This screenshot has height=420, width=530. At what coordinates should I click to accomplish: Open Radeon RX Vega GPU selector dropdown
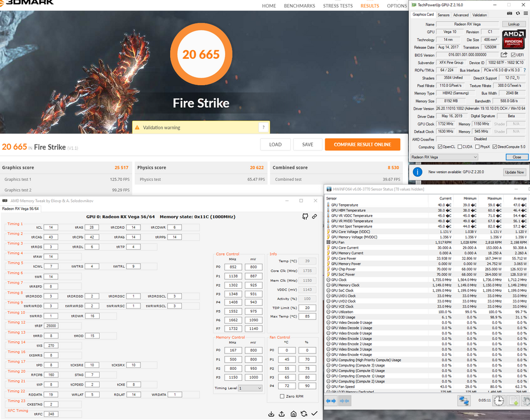click(444, 157)
